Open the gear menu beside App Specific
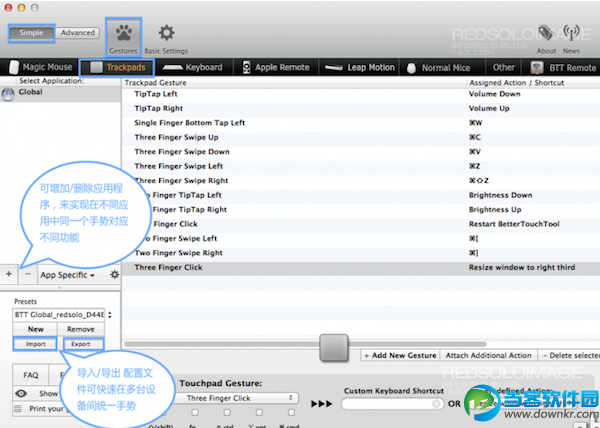The image size is (600, 428). pyautogui.click(x=114, y=274)
